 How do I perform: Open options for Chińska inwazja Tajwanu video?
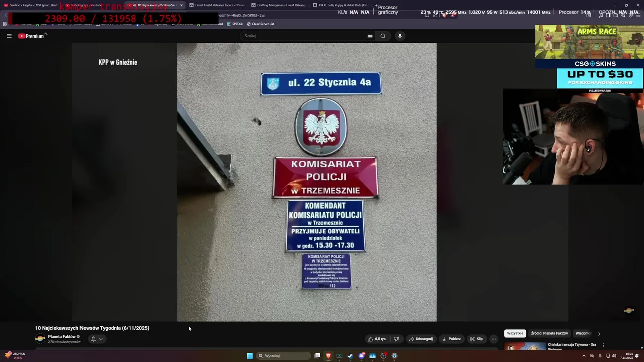point(603,345)
